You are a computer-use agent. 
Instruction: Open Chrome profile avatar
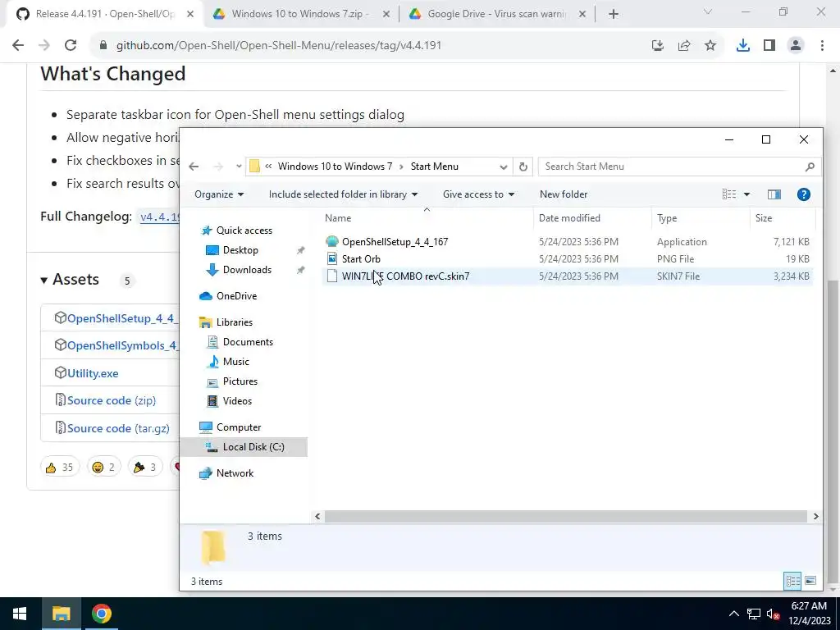pyautogui.click(x=796, y=46)
